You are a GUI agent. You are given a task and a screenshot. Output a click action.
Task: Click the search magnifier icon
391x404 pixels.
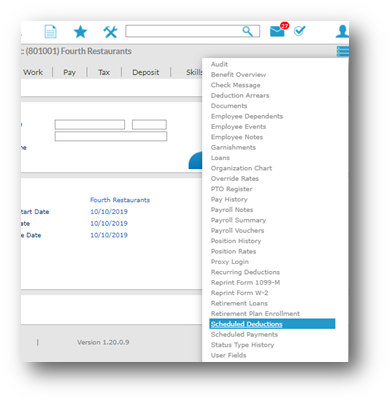(247, 31)
